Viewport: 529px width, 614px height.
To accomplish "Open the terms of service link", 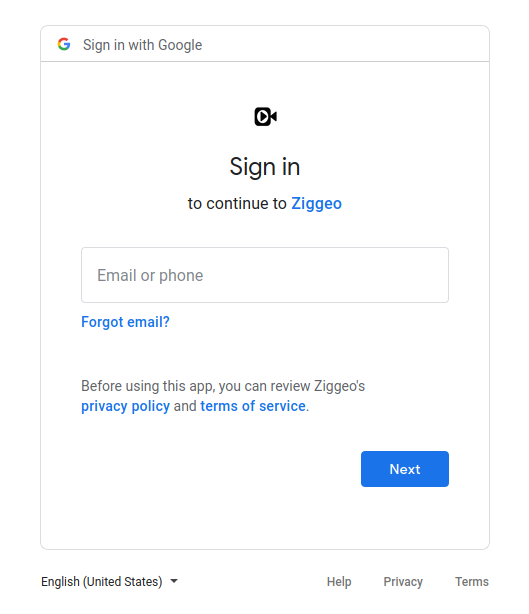I will point(253,406).
